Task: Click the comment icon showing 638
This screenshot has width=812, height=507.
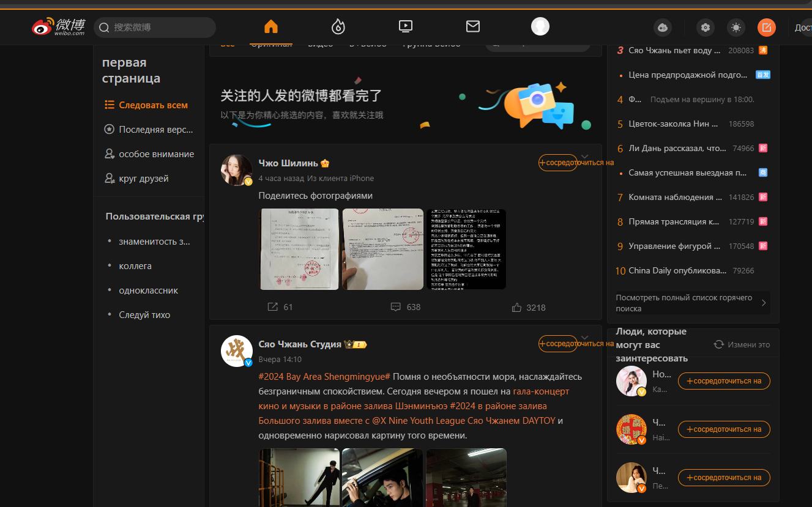Action: 396,307
